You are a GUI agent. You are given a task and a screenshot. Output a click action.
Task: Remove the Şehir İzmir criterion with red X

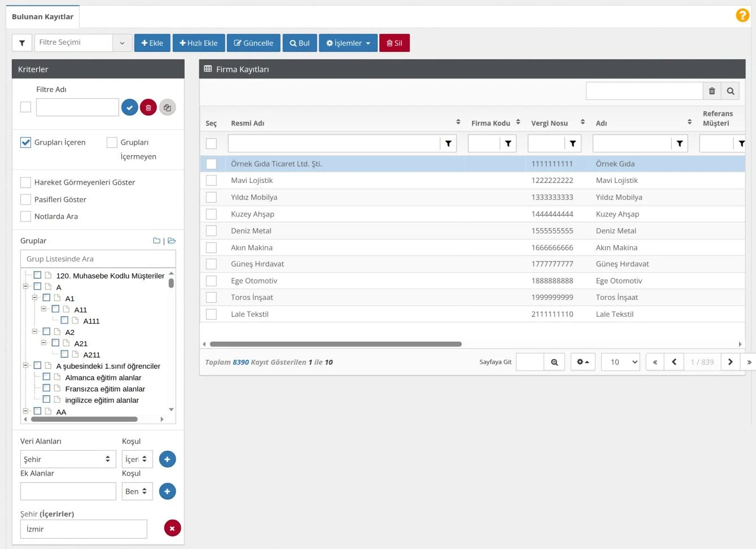[172, 528]
